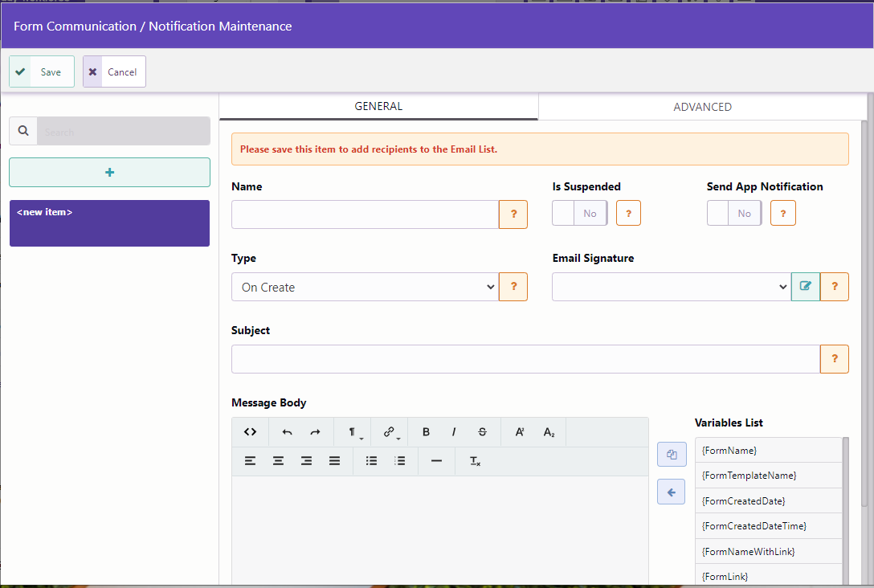Image resolution: width=874 pixels, height=588 pixels.
Task: Add new item with plus button
Action: click(x=110, y=172)
